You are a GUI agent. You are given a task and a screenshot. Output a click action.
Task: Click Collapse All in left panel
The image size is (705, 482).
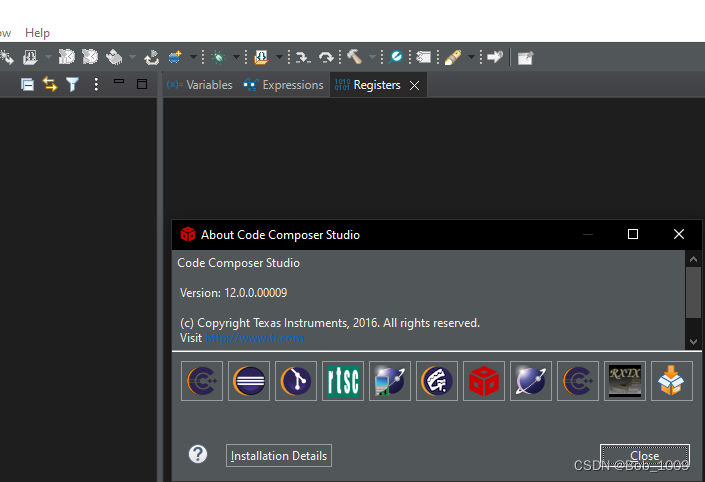click(x=27, y=84)
